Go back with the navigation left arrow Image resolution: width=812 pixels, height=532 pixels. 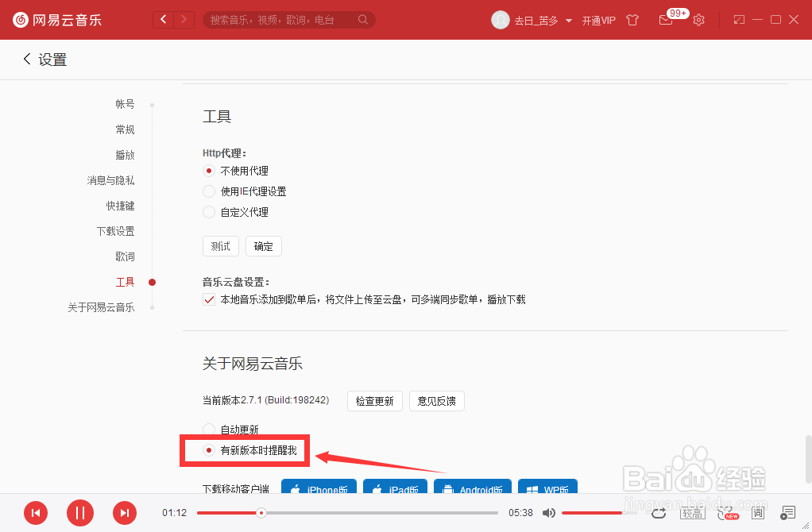tap(164, 20)
